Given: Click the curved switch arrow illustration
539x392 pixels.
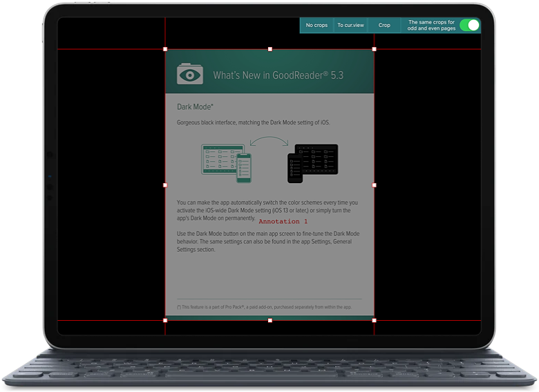Looking at the screenshot, I should (269, 141).
